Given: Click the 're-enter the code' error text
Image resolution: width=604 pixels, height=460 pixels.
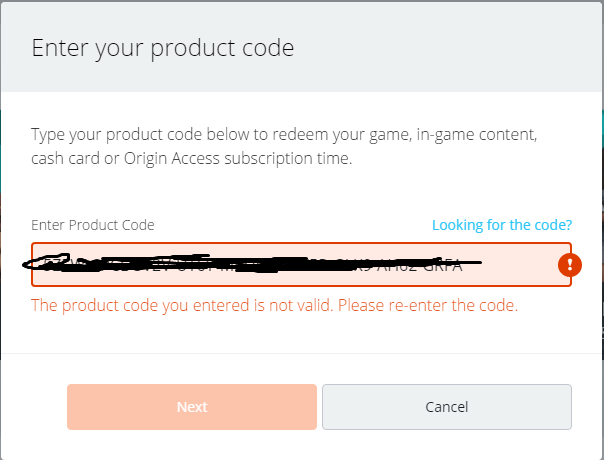Looking at the screenshot, I should click(453, 305).
